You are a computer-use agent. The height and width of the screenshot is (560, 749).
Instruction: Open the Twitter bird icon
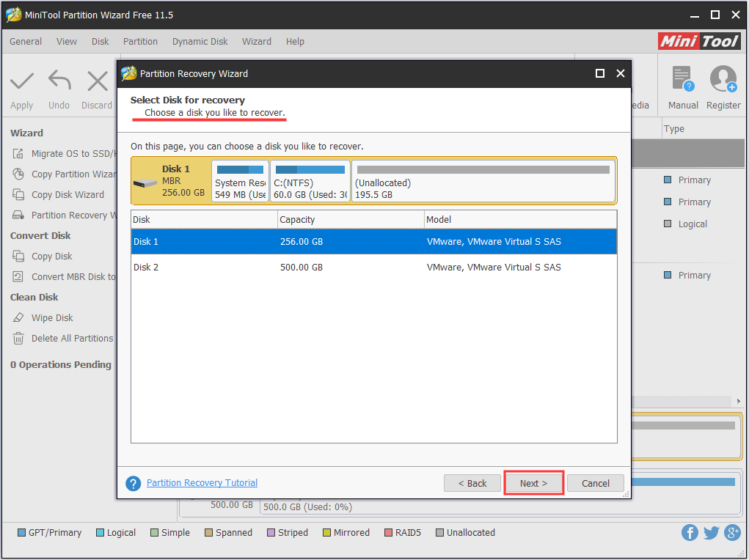point(711,532)
